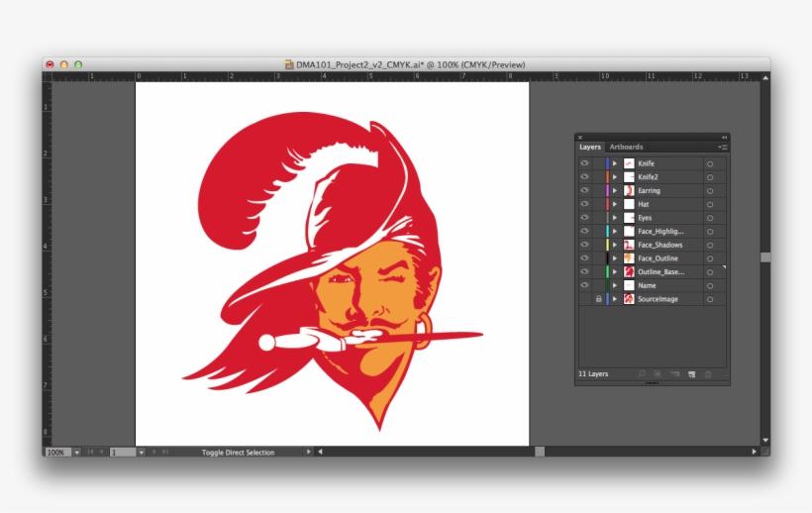812x513 pixels.
Task: Click the Last artboard navigation button
Action: point(165,452)
